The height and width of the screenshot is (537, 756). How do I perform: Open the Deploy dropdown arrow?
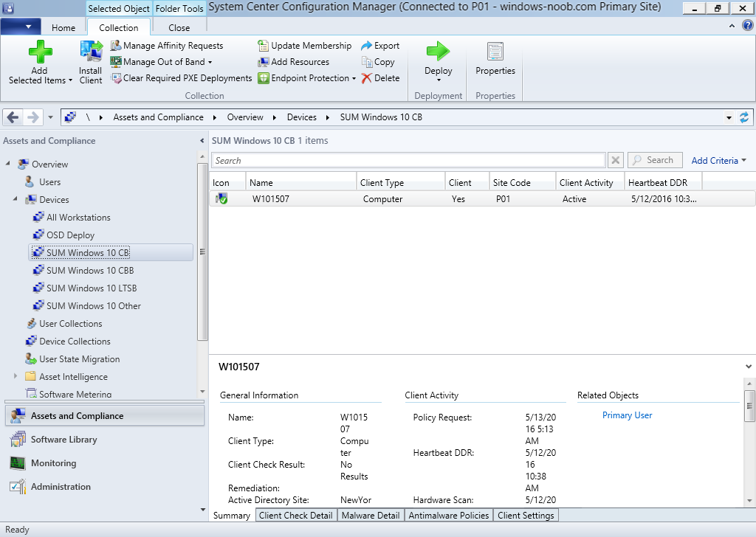point(439,80)
